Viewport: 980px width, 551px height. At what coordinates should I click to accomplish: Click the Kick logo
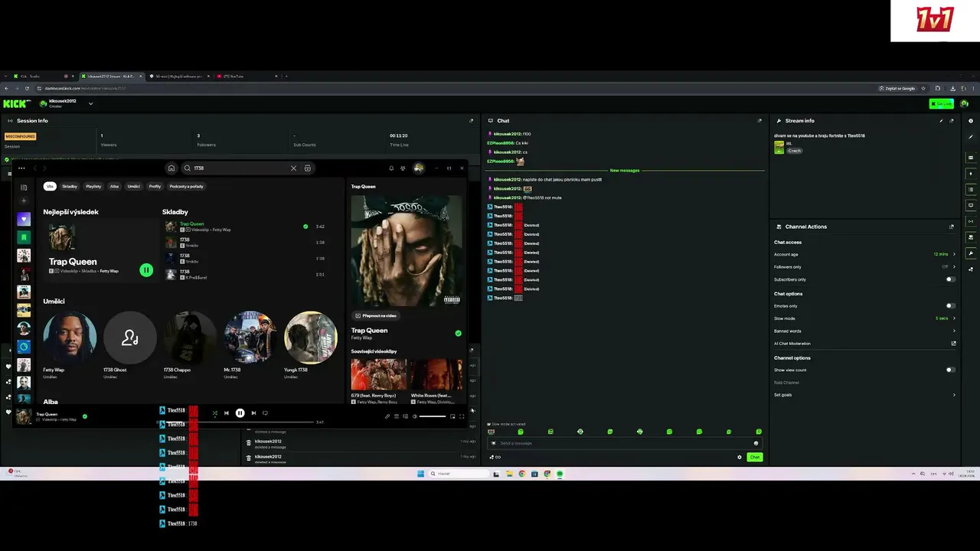pos(16,103)
